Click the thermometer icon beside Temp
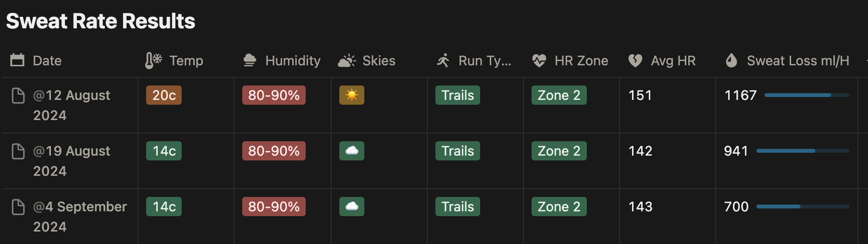Image resolution: width=868 pixels, height=244 pixels. tap(153, 61)
